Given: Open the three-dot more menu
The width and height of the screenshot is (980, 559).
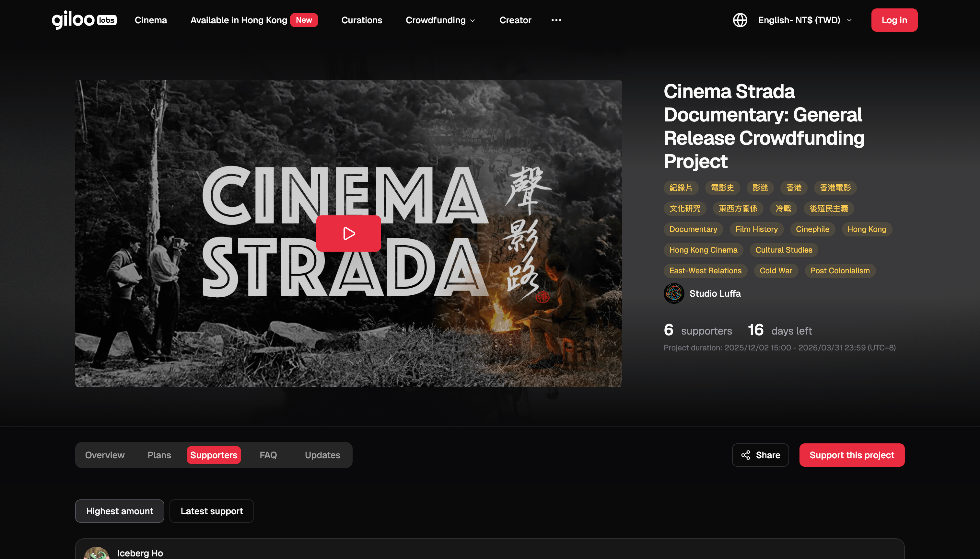Looking at the screenshot, I should [x=556, y=20].
